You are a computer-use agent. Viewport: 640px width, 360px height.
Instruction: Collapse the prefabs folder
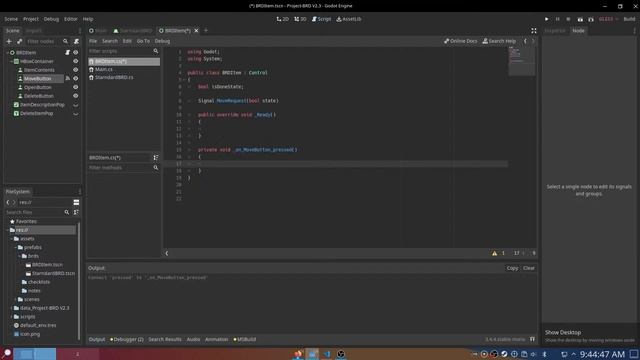coord(16,247)
